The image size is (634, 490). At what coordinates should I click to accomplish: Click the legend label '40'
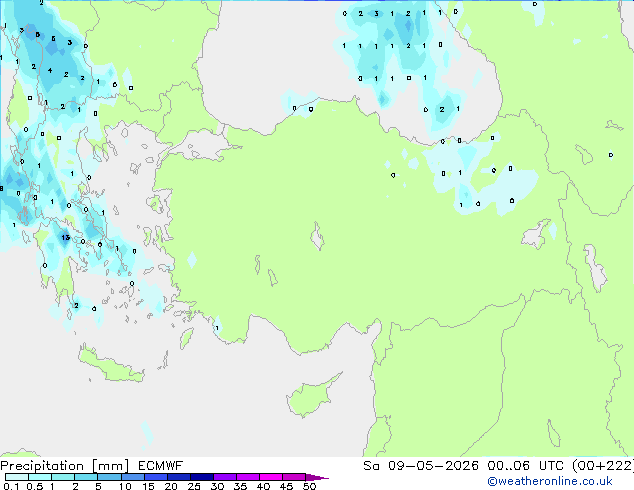tap(263, 486)
